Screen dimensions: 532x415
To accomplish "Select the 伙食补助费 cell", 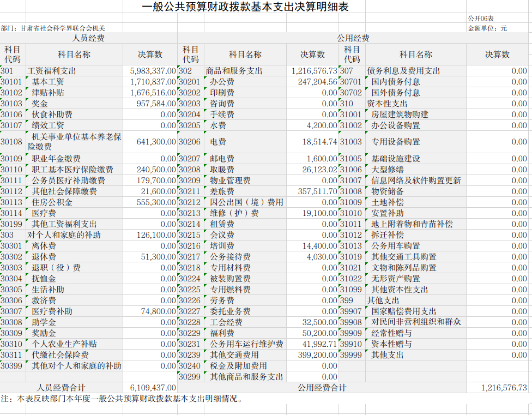I will coord(74,115).
